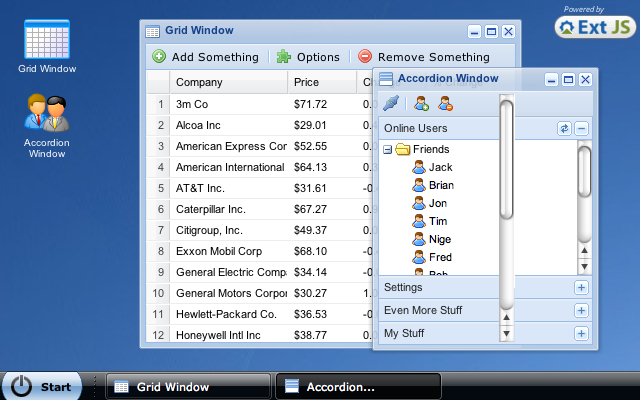The width and height of the screenshot is (640, 400).
Task: Collapse the Online Users panel
Action: coord(581,129)
